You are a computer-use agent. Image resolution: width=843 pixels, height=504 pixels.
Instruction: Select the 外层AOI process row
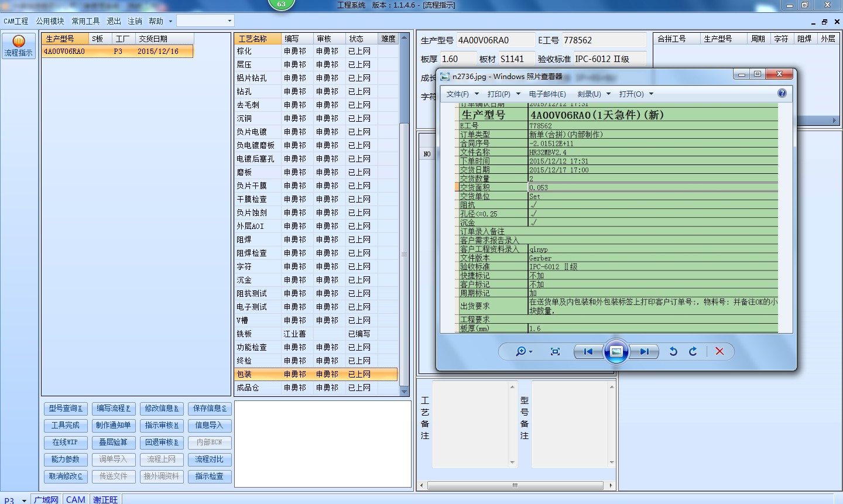(316, 226)
